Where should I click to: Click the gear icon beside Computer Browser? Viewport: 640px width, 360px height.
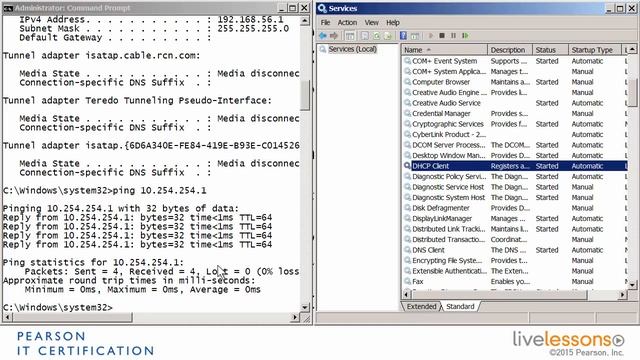407,82
